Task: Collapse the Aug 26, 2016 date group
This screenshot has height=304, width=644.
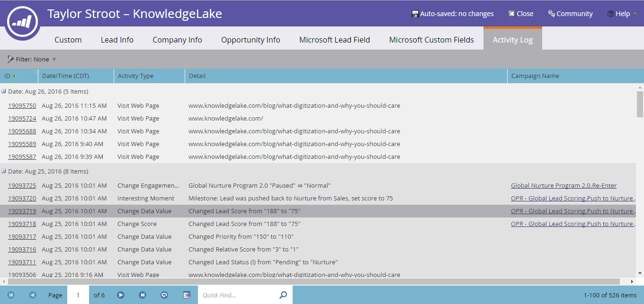Action: pos(4,91)
